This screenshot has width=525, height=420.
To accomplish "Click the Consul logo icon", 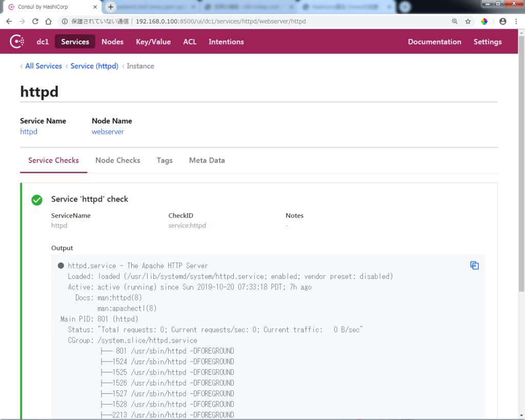I will (17, 42).
